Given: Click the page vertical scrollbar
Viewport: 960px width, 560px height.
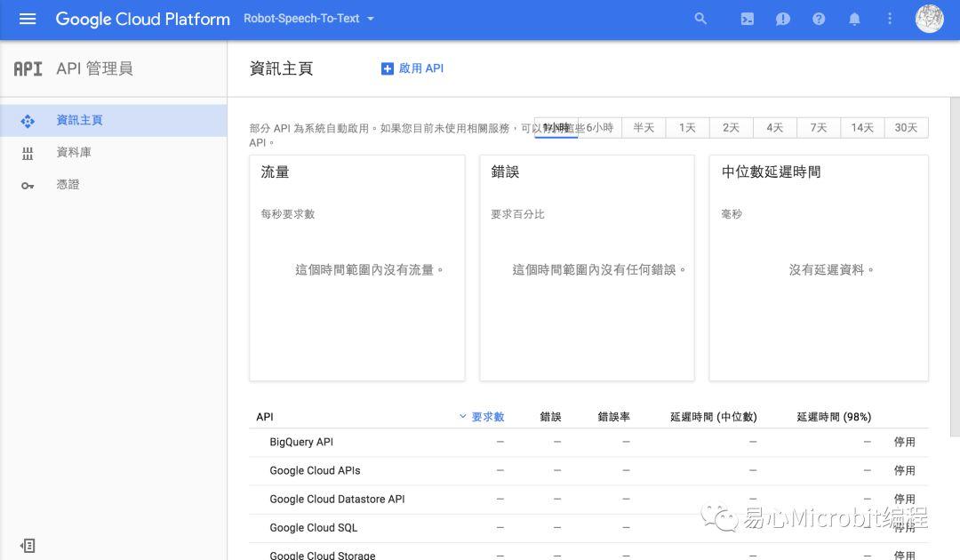Looking at the screenshot, I should 955,267.
